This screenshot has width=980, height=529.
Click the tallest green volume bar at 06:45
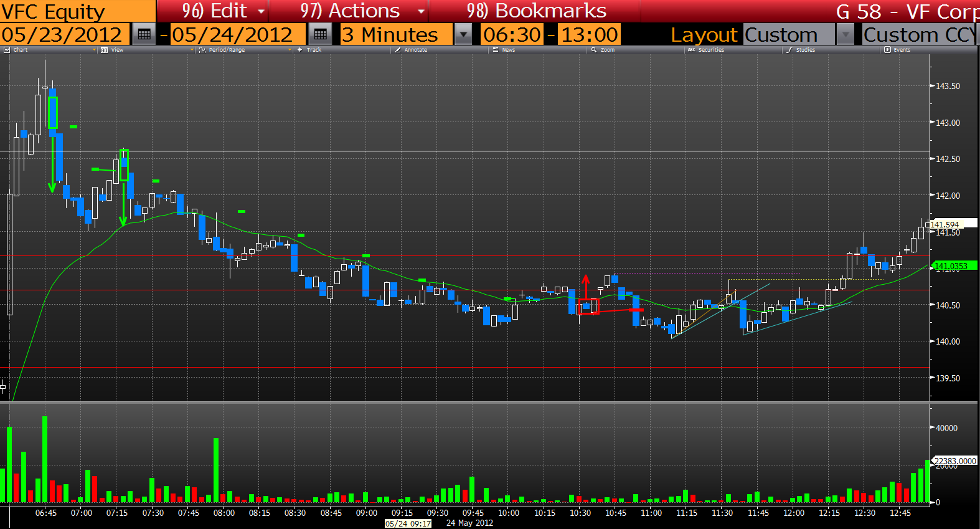pyautogui.click(x=45, y=459)
